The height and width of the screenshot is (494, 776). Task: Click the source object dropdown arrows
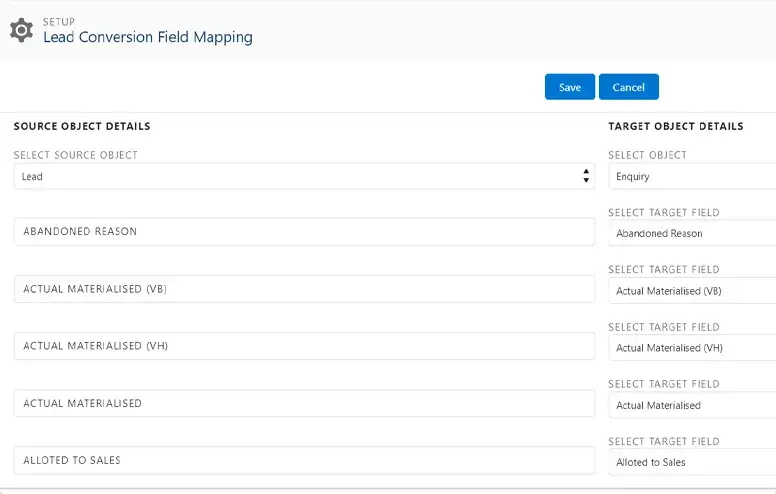(x=586, y=176)
